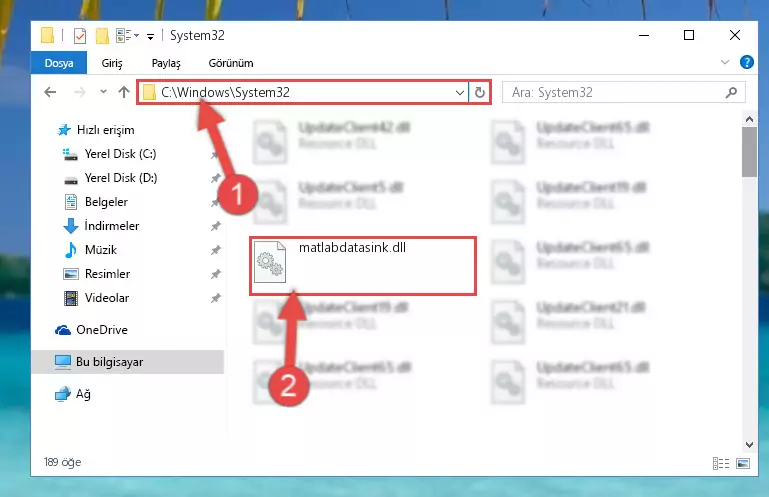This screenshot has height=497, width=769.
Task: Click the 189 öğe status bar text
Action: coord(62,462)
